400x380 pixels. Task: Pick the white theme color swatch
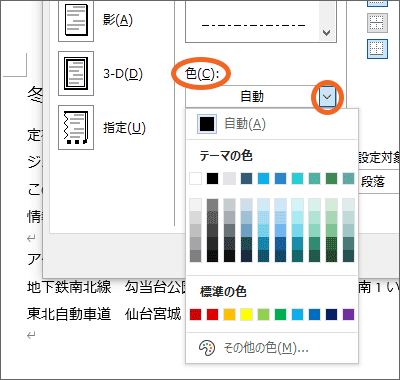pyautogui.click(x=195, y=179)
